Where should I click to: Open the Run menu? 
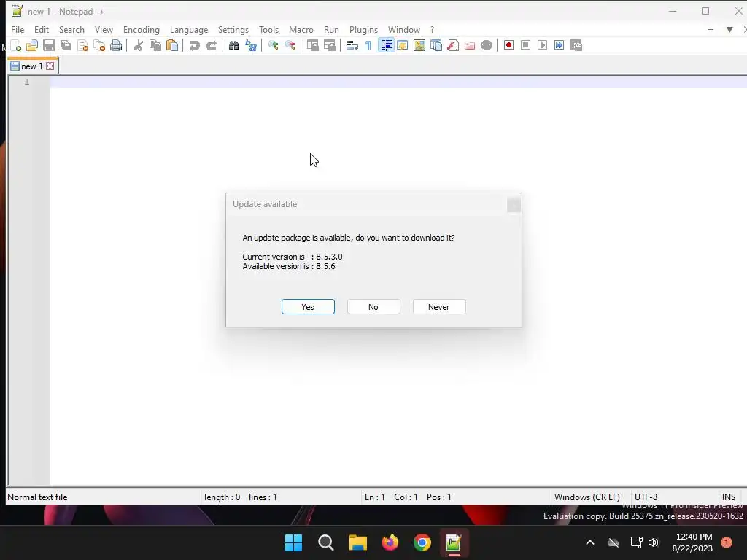(331, 29)
